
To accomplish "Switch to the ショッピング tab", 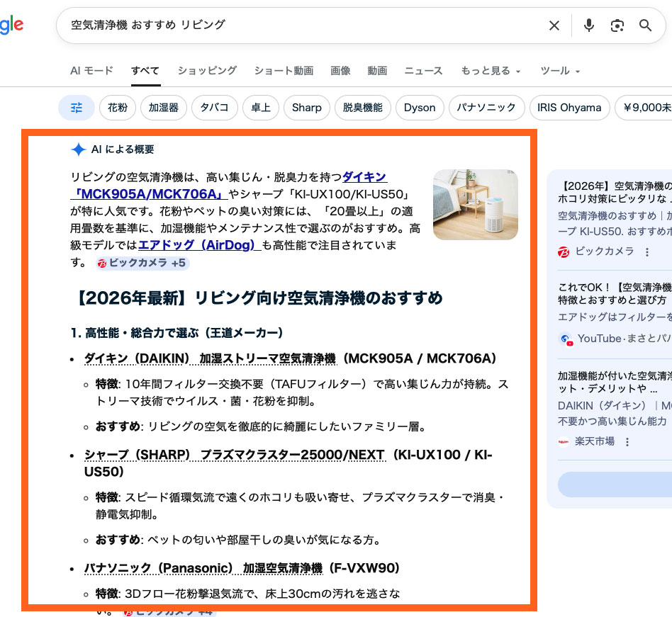I will point(207,71).
